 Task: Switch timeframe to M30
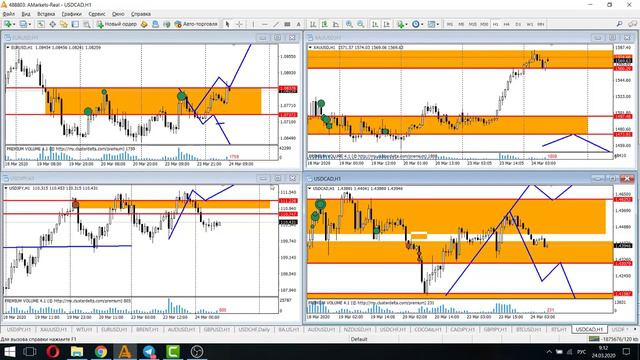[484, 24]
